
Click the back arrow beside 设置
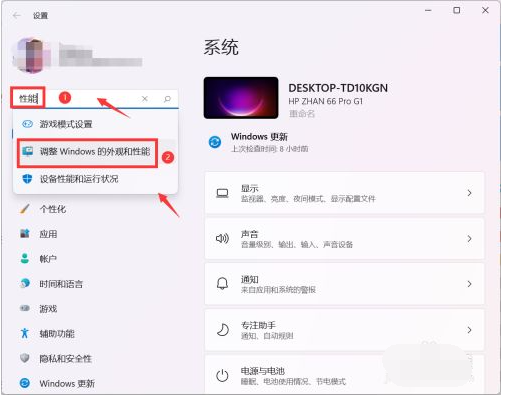(x=17, y=15)
